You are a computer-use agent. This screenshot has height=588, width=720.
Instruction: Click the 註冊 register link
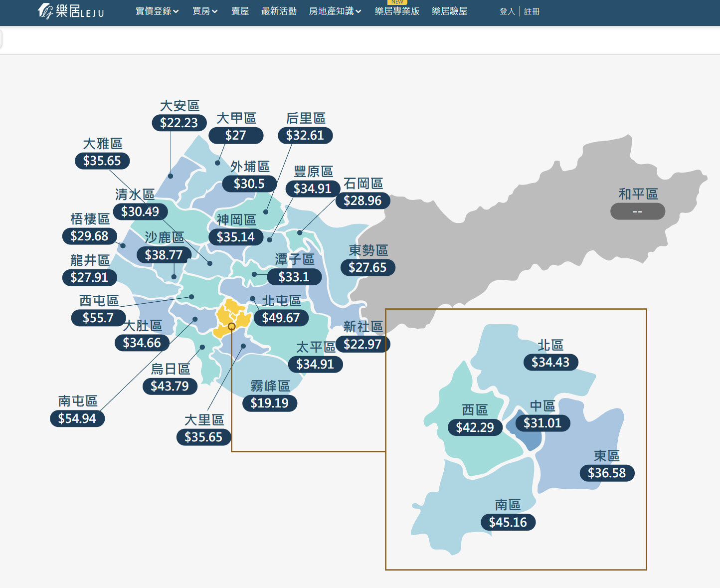(532, 11)
